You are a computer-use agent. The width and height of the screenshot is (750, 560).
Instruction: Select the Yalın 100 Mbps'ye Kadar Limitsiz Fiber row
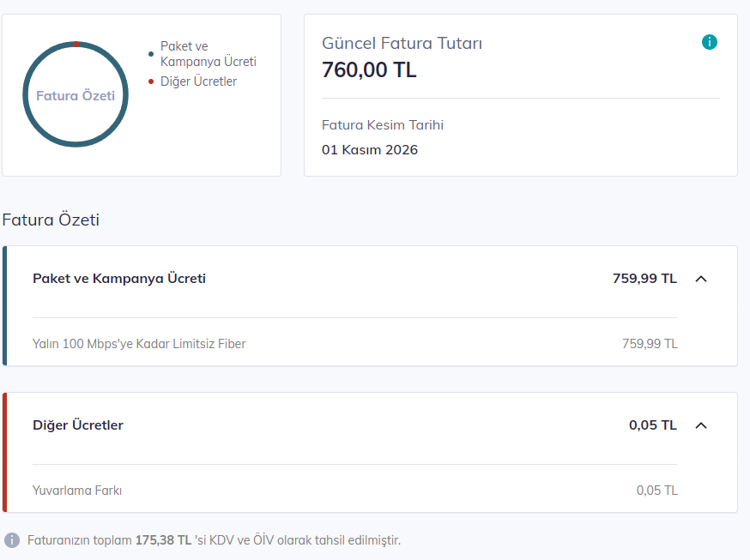(x=355, y=344)
